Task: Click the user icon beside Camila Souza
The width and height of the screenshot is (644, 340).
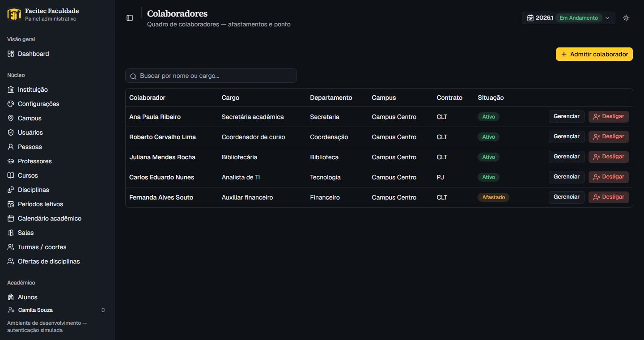Action: (x=11, y=310)
